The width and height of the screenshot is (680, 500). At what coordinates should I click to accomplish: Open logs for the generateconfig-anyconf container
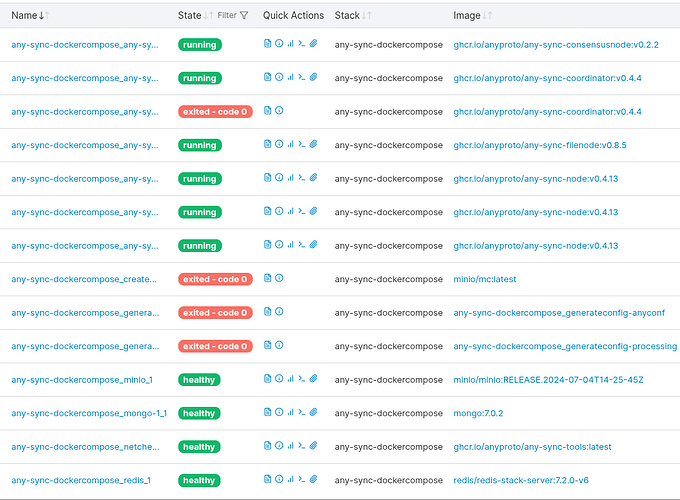(268, 311)
